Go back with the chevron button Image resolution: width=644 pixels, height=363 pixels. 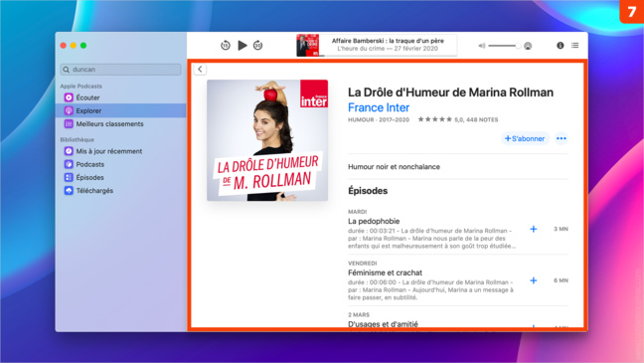pos(200,69)
